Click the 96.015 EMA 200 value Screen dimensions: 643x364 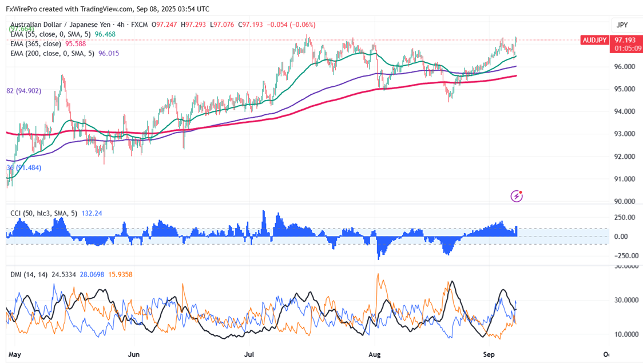pos(109,53)
